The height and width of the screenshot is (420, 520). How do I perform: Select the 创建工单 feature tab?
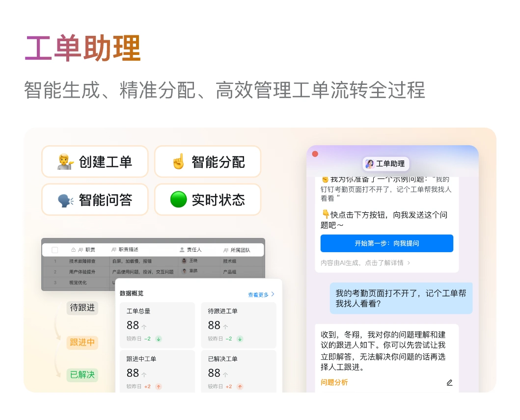click(x=95, y=162)
